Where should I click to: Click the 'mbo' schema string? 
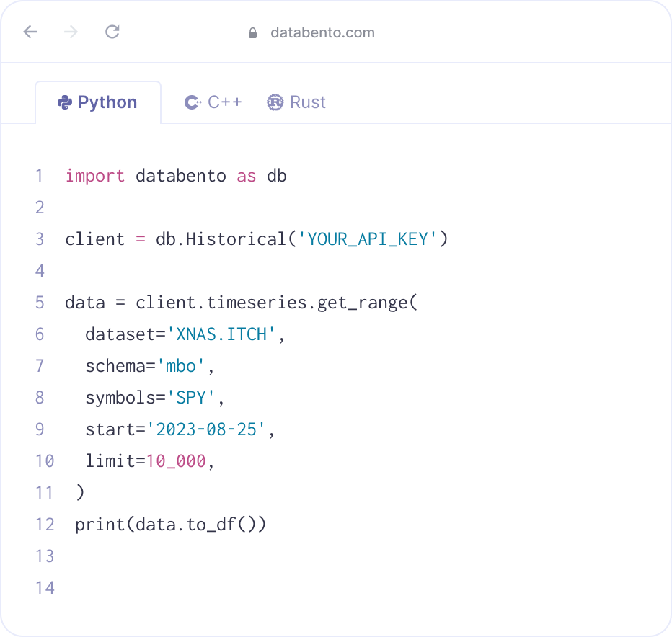click(x=180, y=366)
